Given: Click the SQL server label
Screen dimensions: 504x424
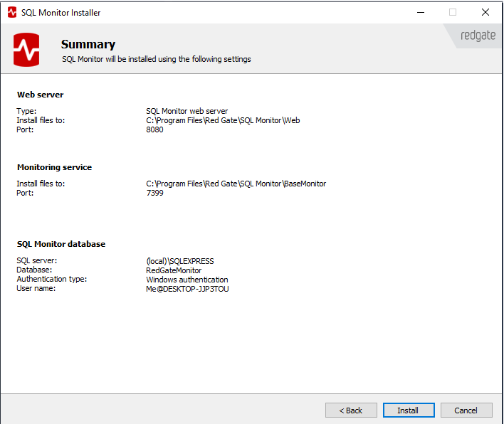Looking at the screenshot, I should (36, 260).
